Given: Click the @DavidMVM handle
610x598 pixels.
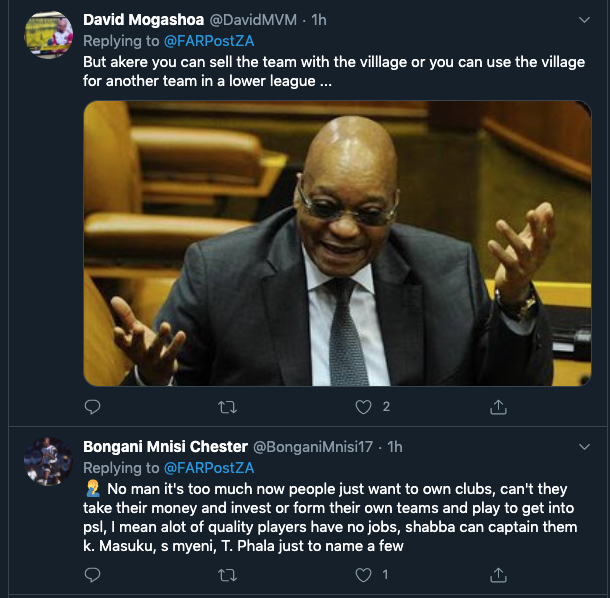Looking at the screenshot, I should 245,20.
